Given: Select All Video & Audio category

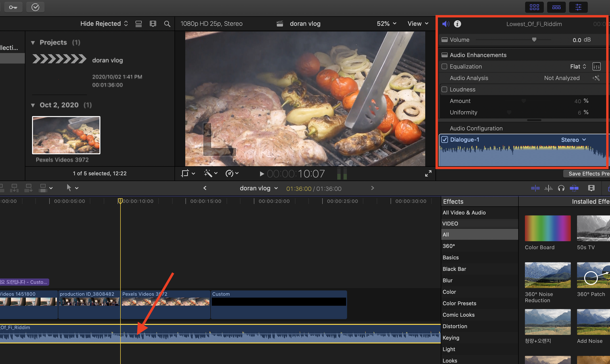Looking at the screenshot, I should coord(464,212).
